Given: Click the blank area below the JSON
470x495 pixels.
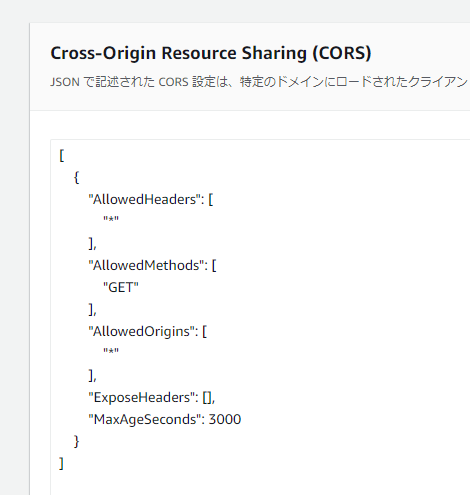Looking at the screenshot, I should (x=260, y=484).
